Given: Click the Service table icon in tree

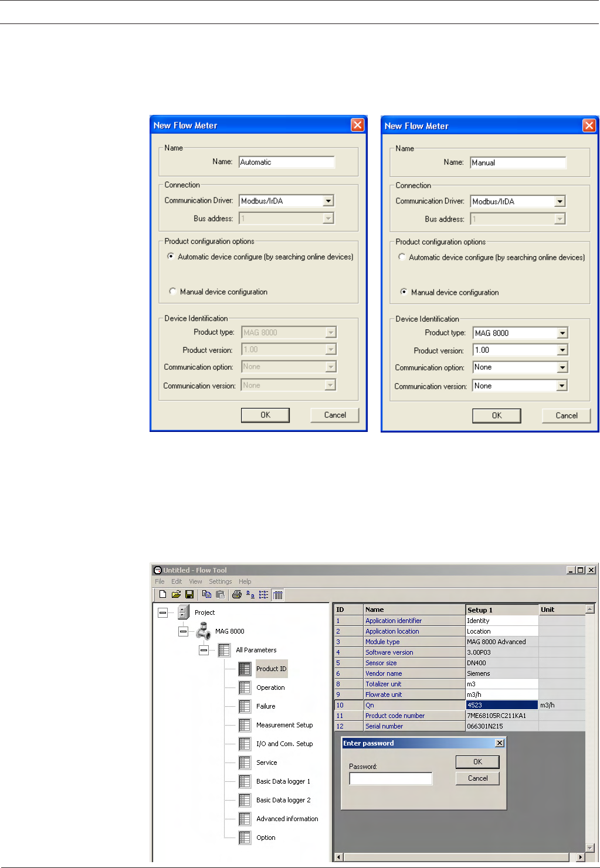Looking at the screenshot, I should click(x=245, y=763).
